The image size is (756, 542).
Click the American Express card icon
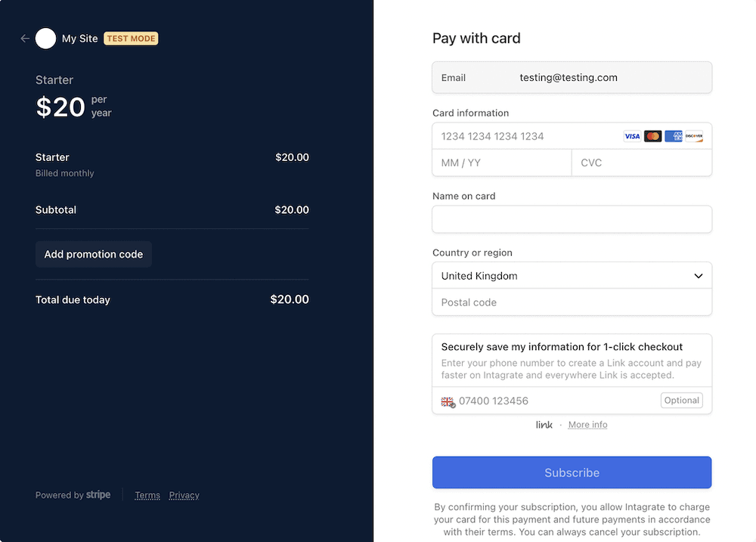(x=674, y=137)
